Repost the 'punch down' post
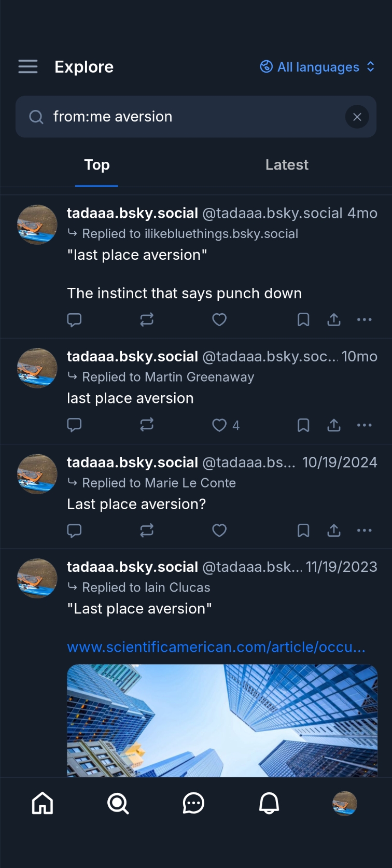This screenshot has height=868, width=392. (147, 320)
